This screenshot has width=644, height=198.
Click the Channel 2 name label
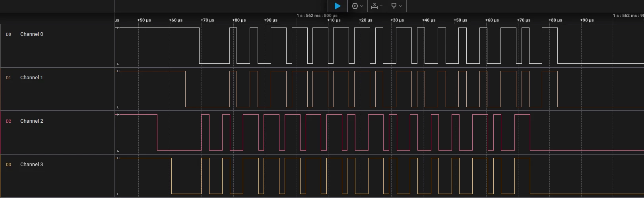[x=32, y=121]
